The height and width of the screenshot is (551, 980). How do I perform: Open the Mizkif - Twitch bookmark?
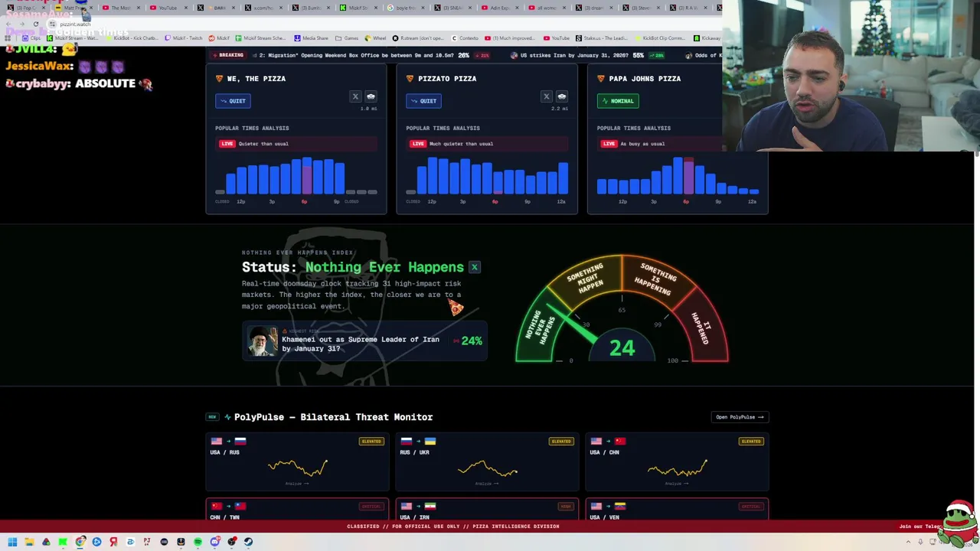point(185,38)
